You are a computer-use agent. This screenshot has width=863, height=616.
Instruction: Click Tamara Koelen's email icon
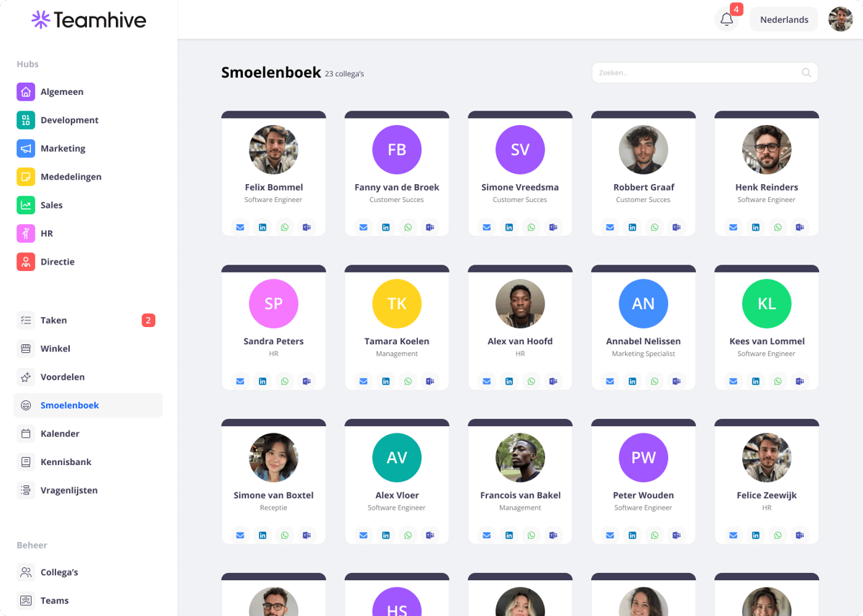tap(363, 381)
